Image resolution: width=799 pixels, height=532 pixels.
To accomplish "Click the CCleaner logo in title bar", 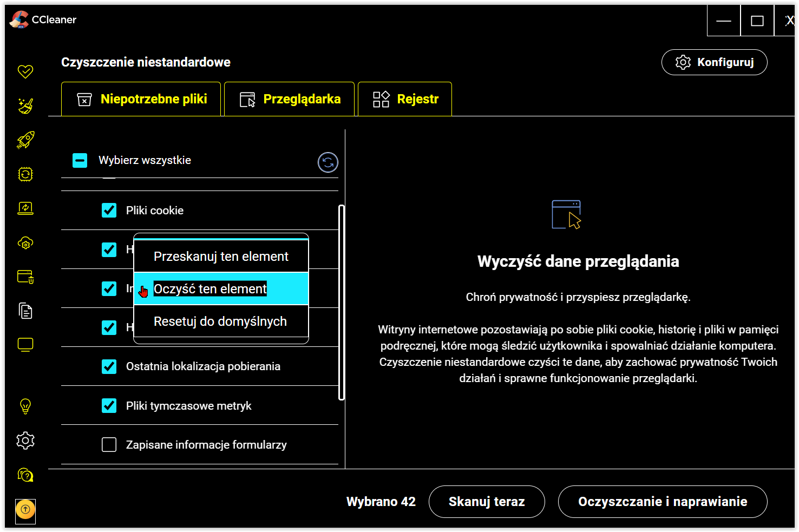I will click(19, 19).
